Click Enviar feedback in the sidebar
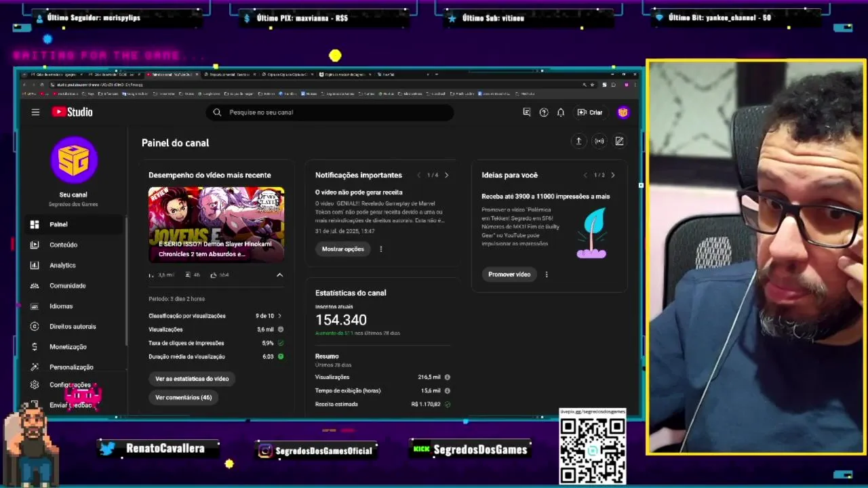Screen dimensions: 868x488 click(70, 405)
